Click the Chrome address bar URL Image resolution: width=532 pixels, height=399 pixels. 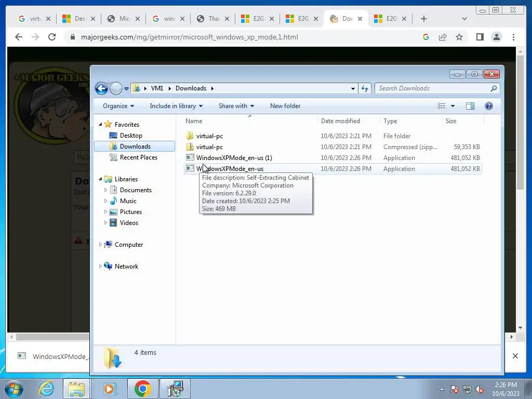pyautogui.click(x=189, y=37)
